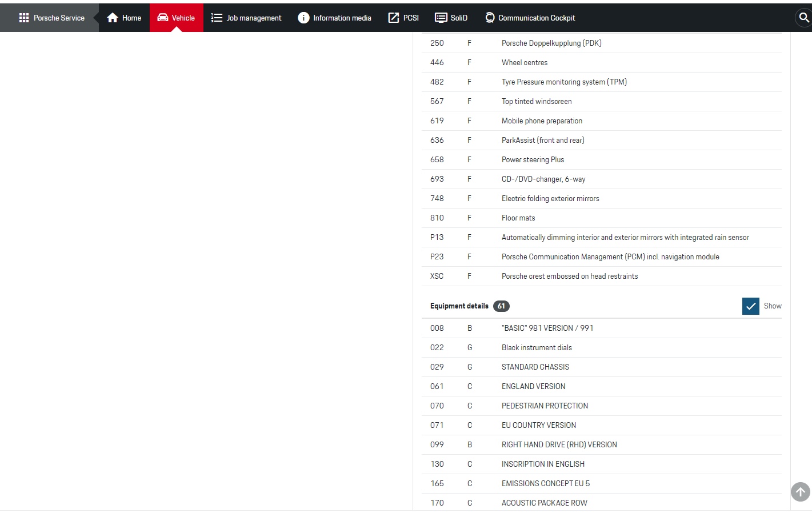812x513 pixels.
Task: Click the 61 count badge
Action: click(x=501, y=306)
